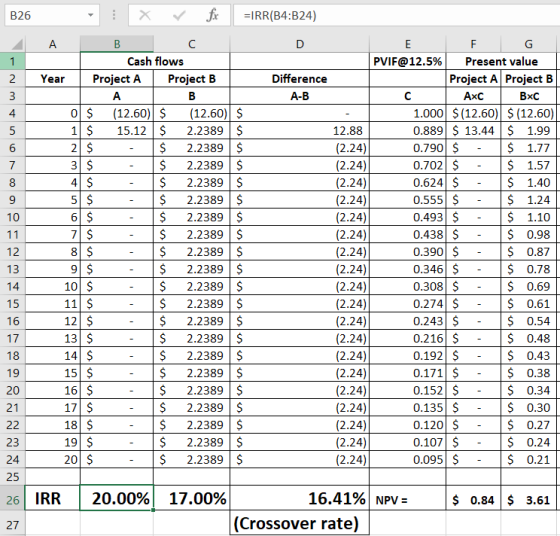Select the cell with 12.88 in Difference
The height and width of the screenshot is (536, 560).
coord(300,131)
